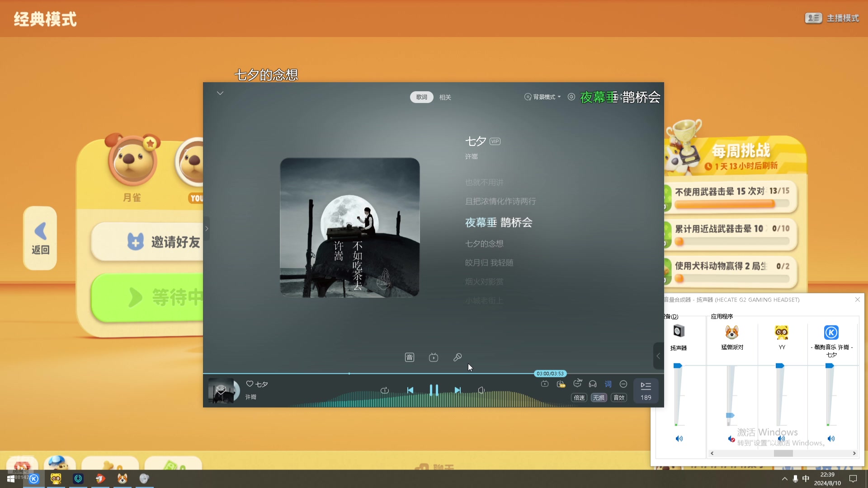
Task: Toggle the 无损 lossless quality option
Action: pos(599,398)
